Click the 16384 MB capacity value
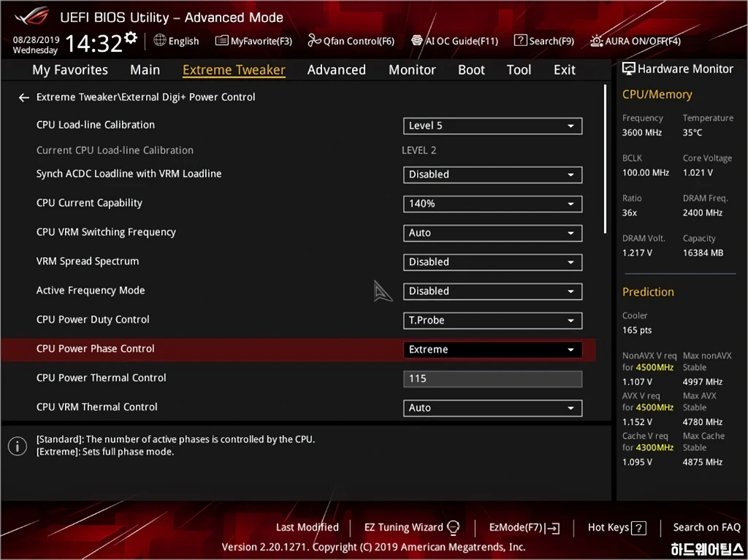The width and height of the screenshot is (748, 560). click(703, 253)
